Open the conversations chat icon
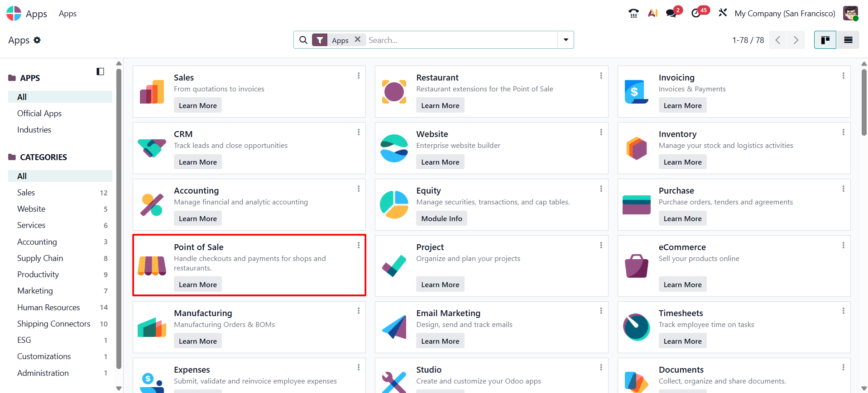Screen dimensions: 868x393 point(671,14)
